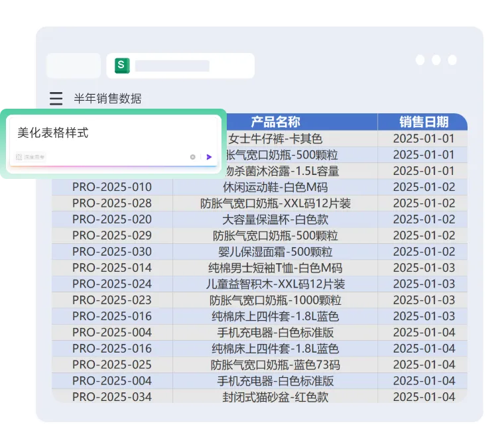This screenshot has width=504, height=448.
Task: Select the 防胀气宽口奶瓶-XXL码12片装 cell
Action: point(275,203)
